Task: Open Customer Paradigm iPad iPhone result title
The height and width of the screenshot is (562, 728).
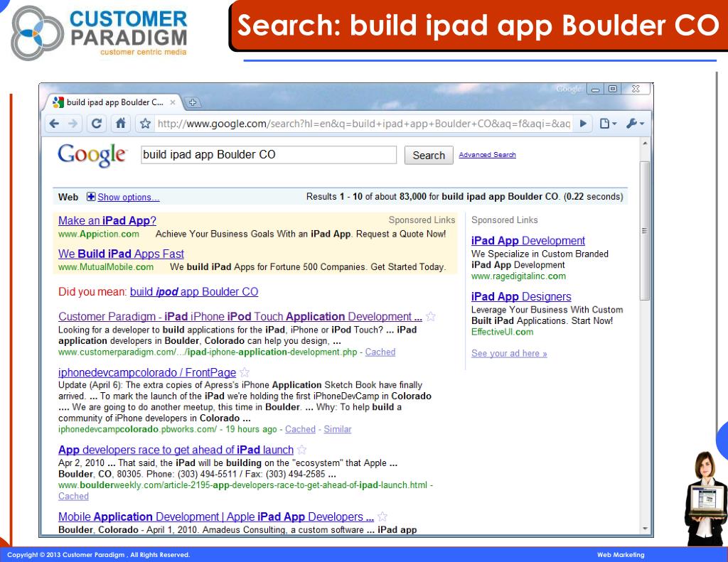Action: click(240, 316)
